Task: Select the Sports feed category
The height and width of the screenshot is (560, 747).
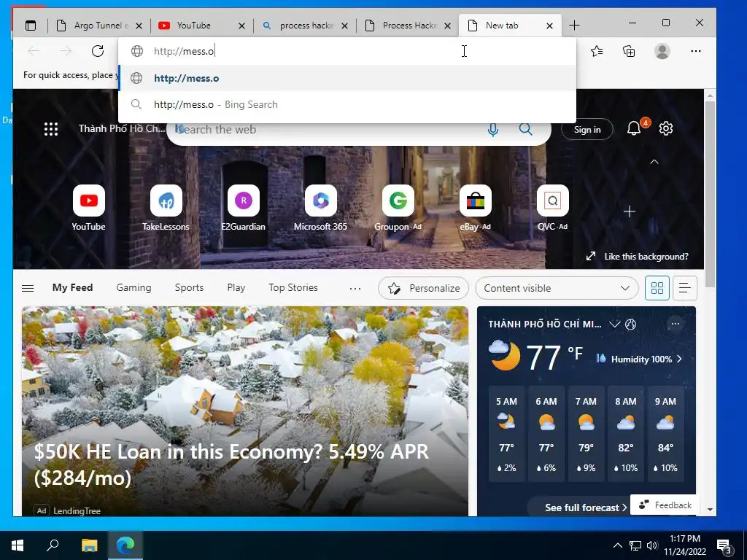Action: (x=189, y=287)
